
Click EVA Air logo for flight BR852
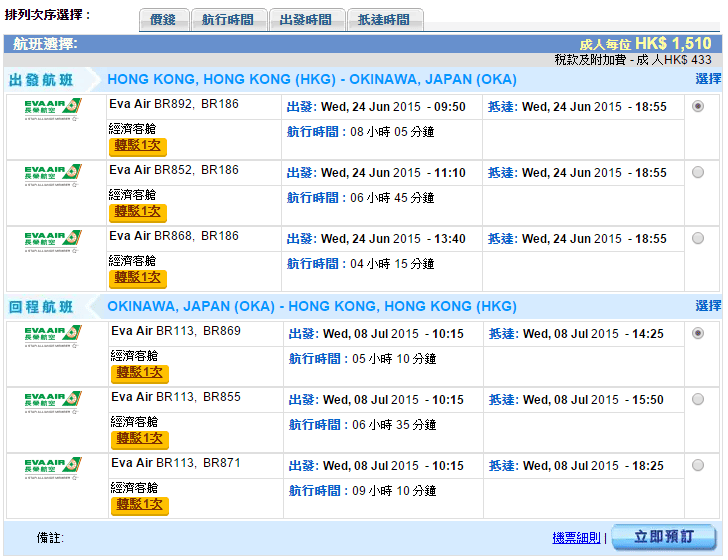pos(52,174)
